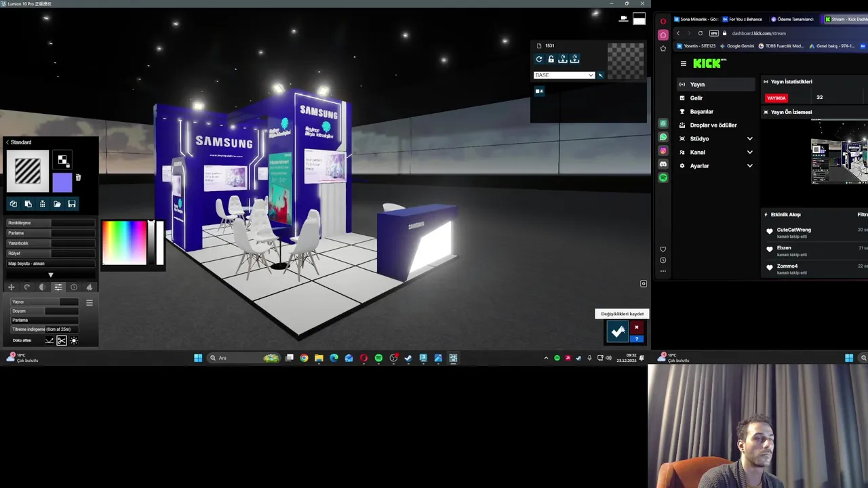Screen dimensions: 868x488
Task: Click the first import-model download icon
Action: pyautogui.click(x=563, y=60)
